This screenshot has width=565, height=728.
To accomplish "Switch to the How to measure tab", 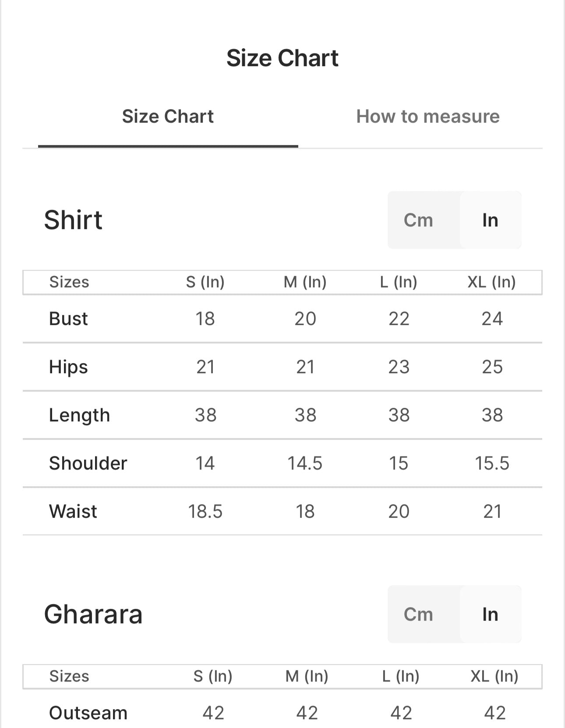I will click(427, 117).
